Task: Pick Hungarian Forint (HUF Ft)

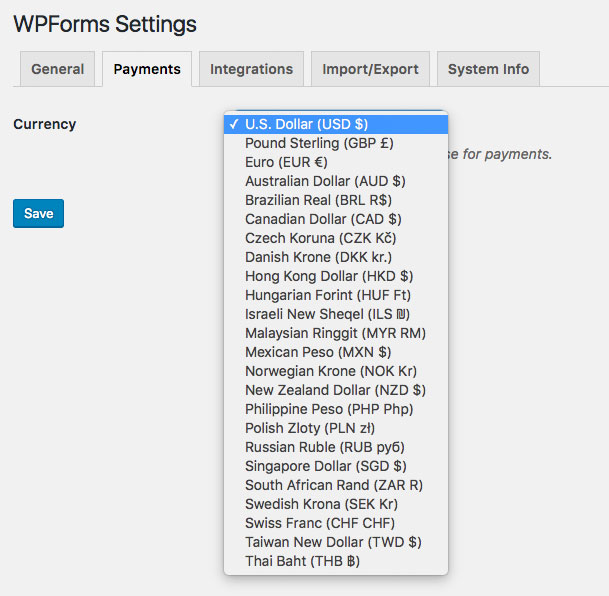Action: tap(336, 295)
